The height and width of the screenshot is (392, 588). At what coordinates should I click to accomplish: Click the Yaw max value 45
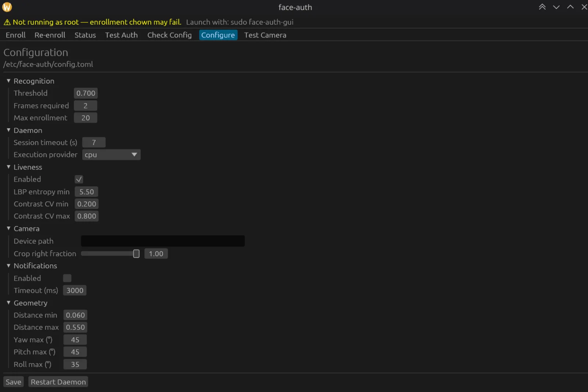[75, 340]
